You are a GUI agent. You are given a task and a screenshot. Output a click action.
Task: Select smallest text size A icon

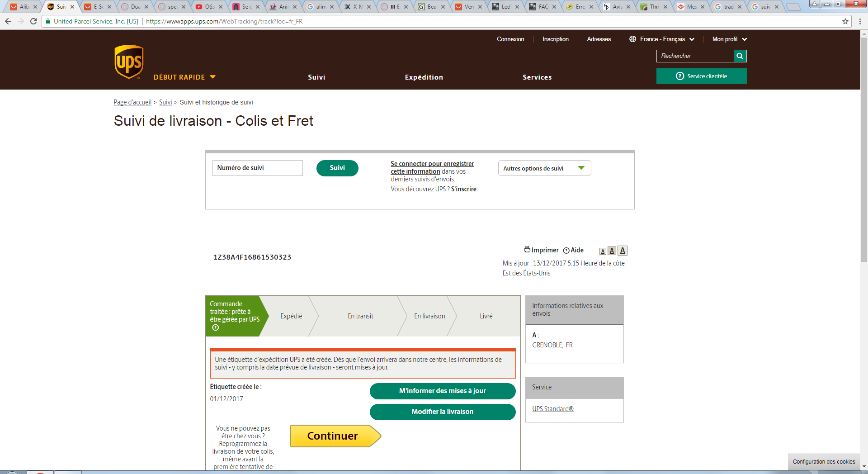point(603,251)
